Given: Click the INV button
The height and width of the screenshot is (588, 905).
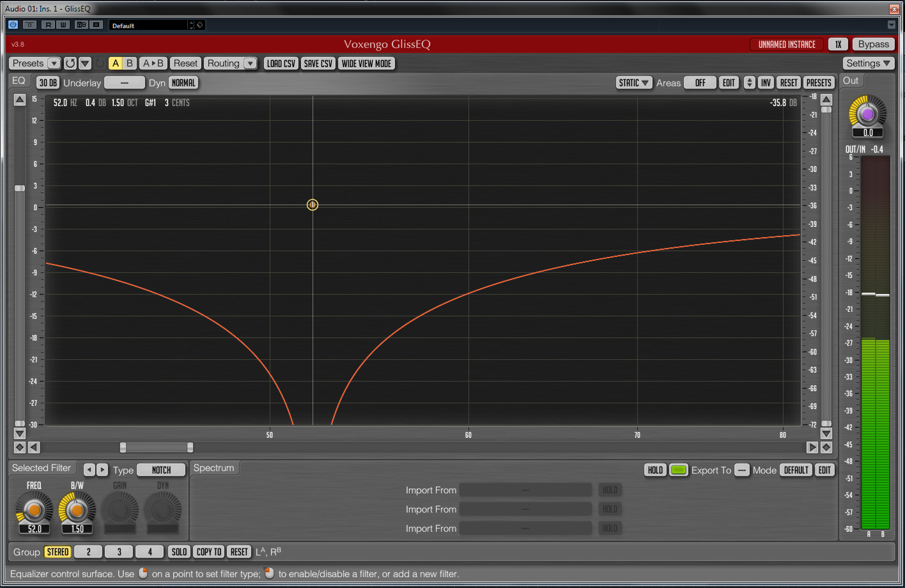Looking at the screenshot, I should click(766, 82).
